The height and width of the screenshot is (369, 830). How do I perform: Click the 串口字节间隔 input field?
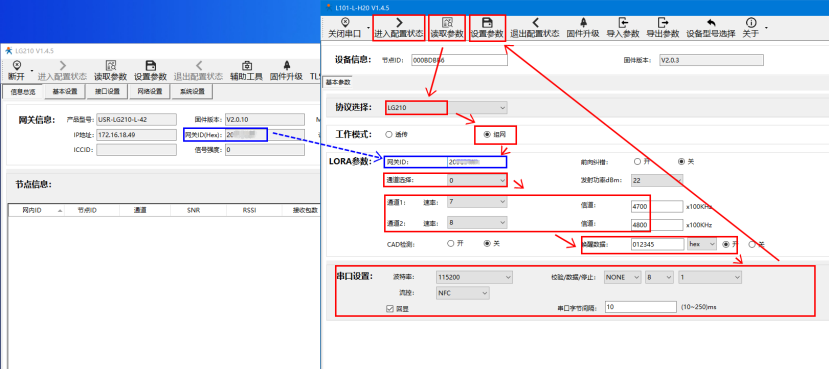(x=640, y=307)
